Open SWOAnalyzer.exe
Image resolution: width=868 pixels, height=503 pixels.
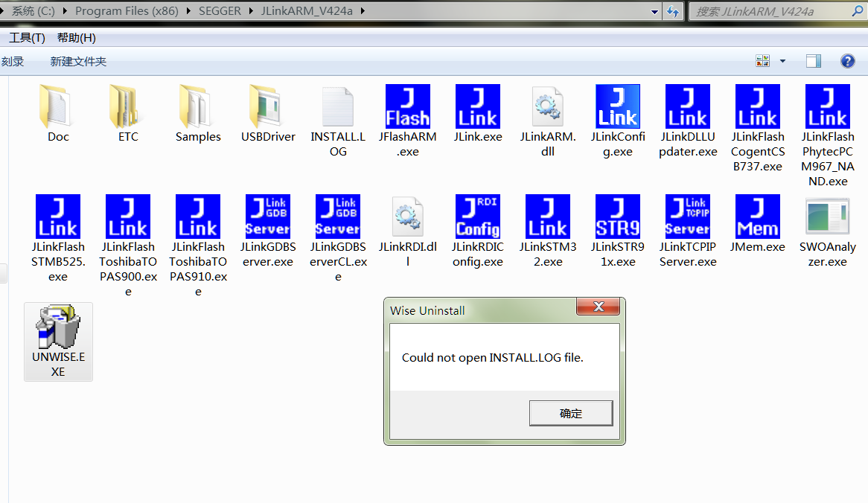(827, 217)
